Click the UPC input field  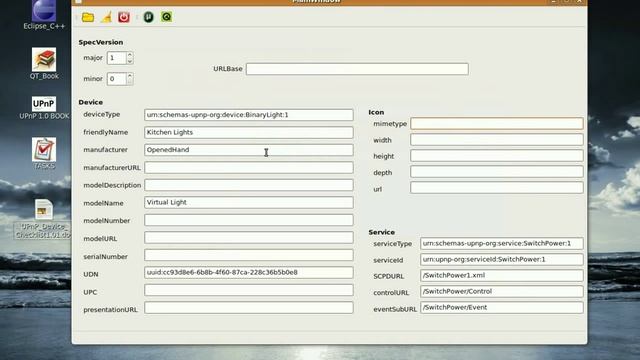249,290
